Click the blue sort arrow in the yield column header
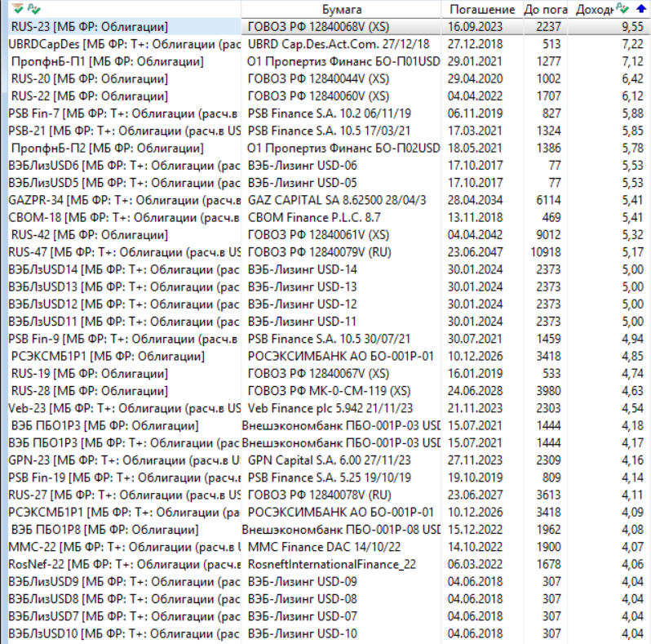The height and width of the screenshot is (644, 651). [x=640, y=9]
